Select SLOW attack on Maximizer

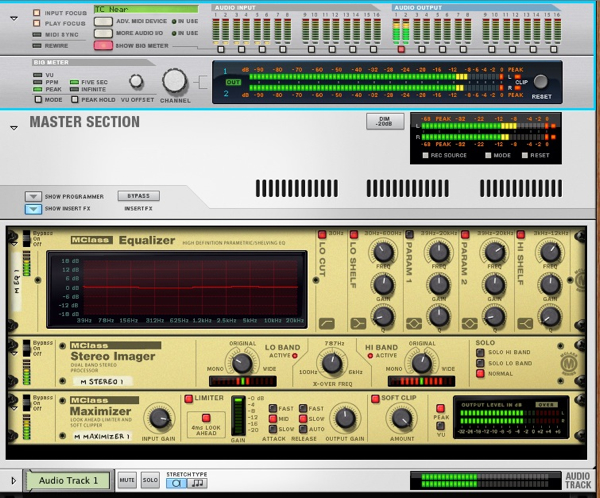[273, 429]
